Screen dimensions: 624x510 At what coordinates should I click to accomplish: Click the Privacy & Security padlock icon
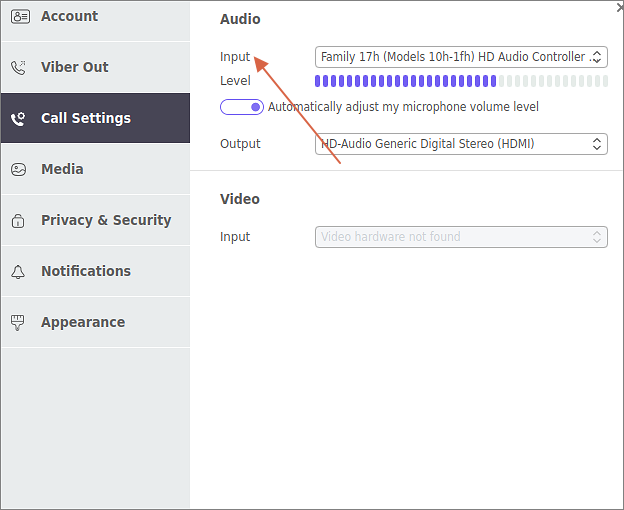tap(19, 221)
